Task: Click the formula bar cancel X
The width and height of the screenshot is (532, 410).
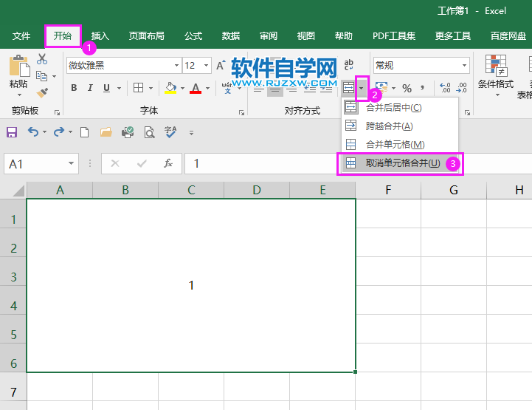Action: (115, 164)
